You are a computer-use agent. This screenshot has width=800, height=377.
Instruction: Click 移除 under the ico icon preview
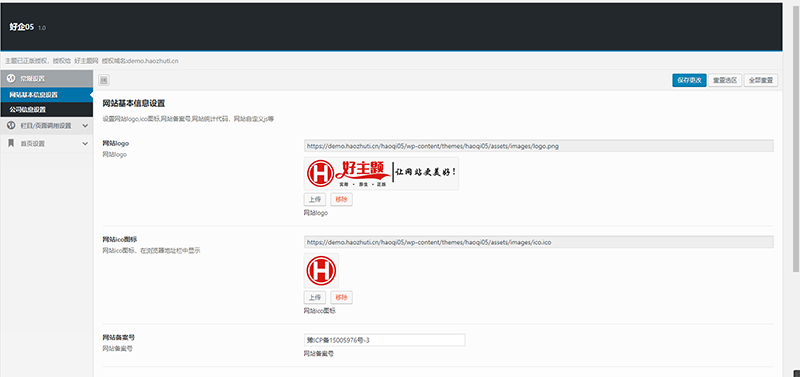(341, 297)
